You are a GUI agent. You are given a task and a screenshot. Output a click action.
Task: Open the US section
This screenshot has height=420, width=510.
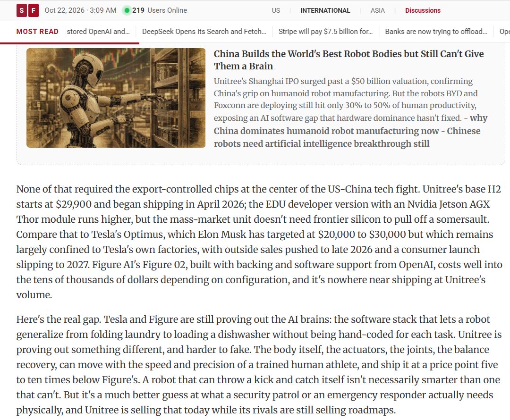[x=276, y=10]
